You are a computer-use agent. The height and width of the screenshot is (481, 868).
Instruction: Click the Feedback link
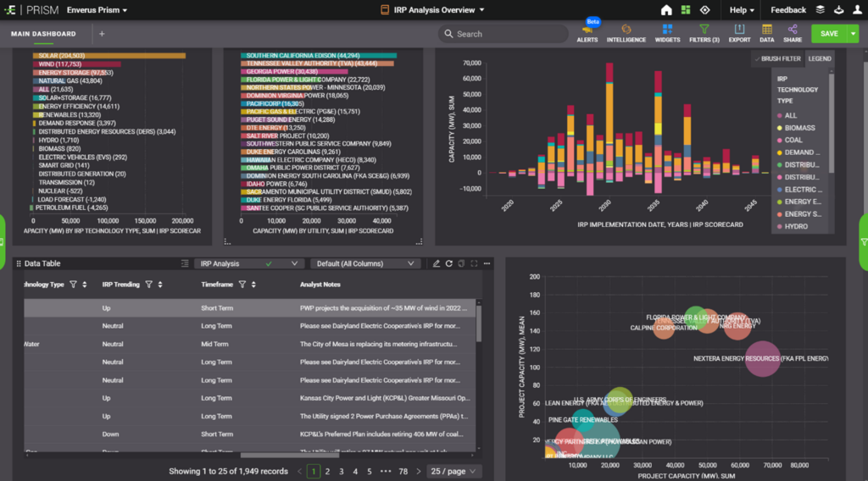click(x=787, y=10)
